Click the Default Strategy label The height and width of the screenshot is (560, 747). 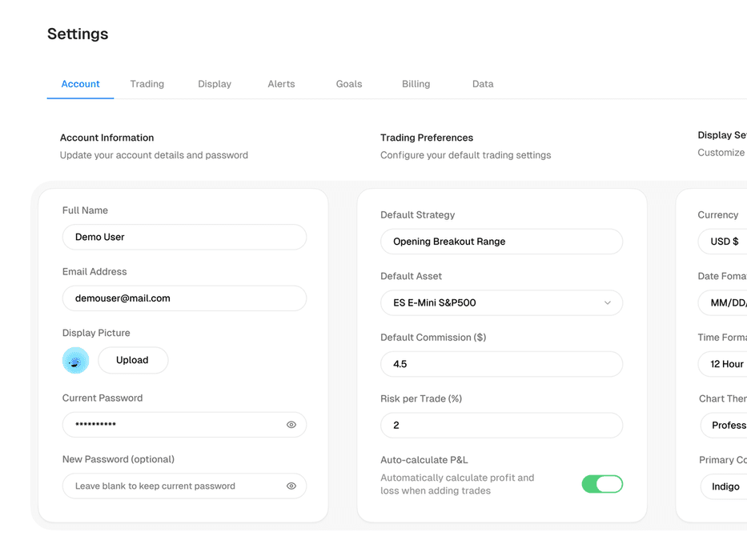coord(417,214)
